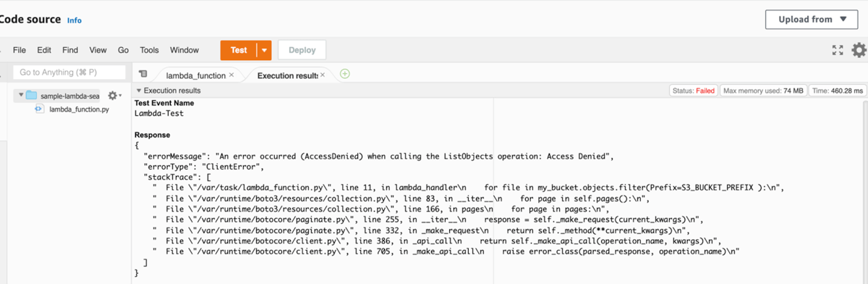Click the sample-lambda-sea folder icon

[31, 96]
